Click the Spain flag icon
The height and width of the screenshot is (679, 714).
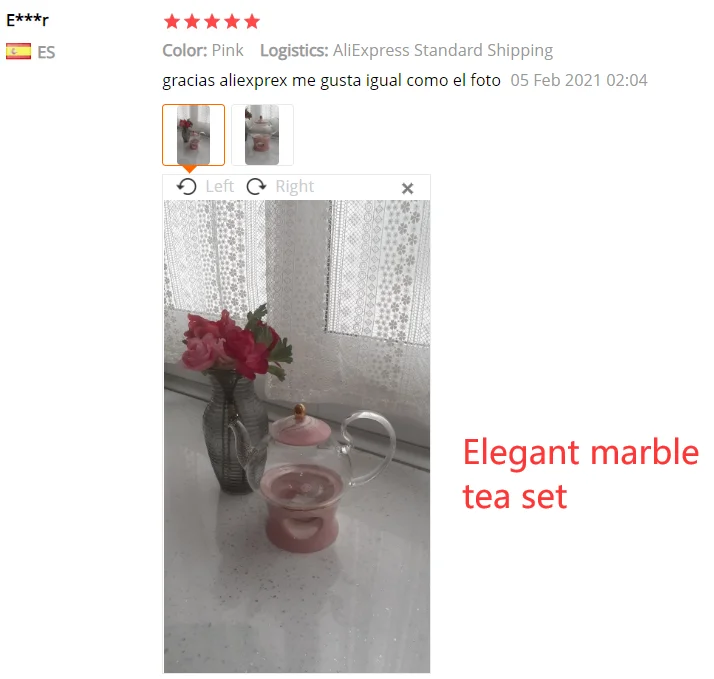click(19, 51)
